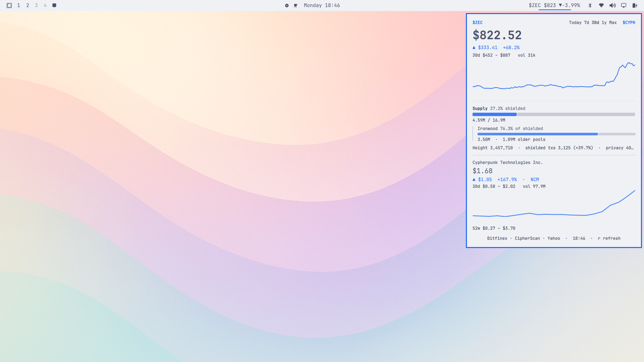The height and width of the screenshot is (362, 644).
Task: Switch to workspace 3
Action: tap(36, 5)
